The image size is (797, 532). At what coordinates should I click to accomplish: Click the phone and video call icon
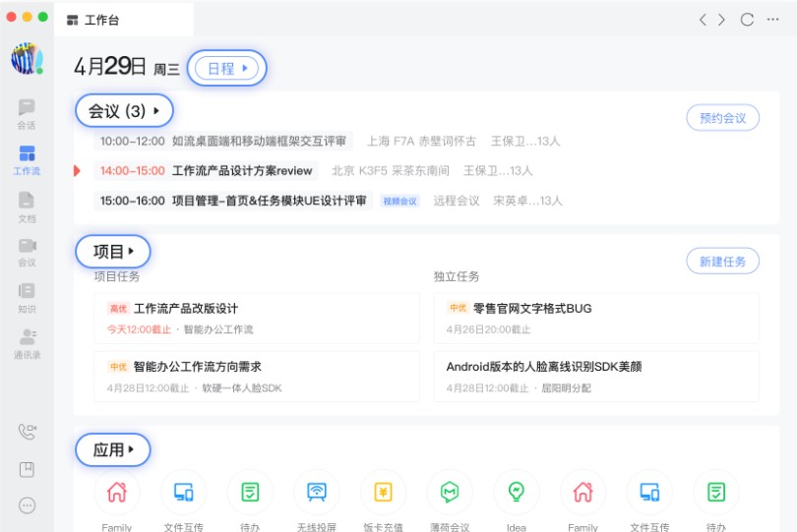[27, 431]
